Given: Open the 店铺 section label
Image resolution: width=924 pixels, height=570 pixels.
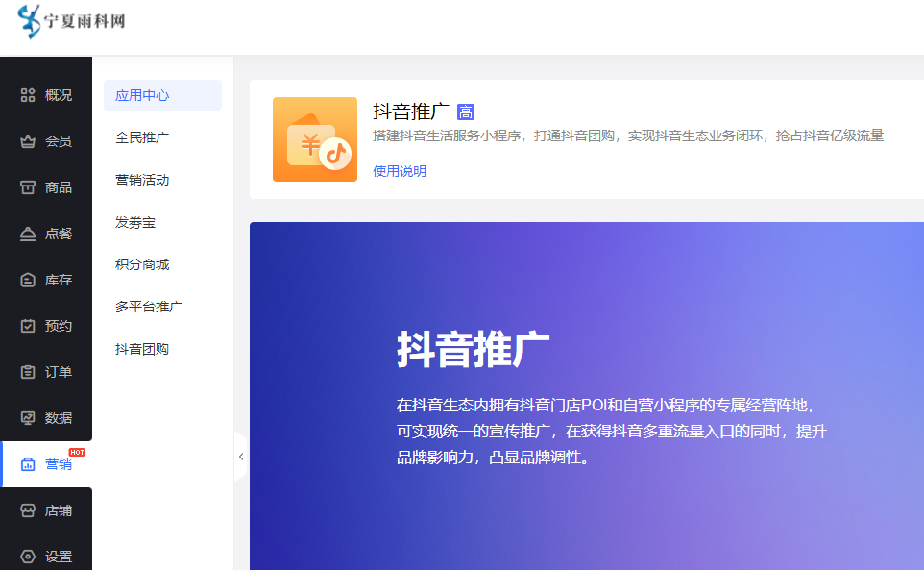Looking at the screenshot, I should [x=59, y=510].
